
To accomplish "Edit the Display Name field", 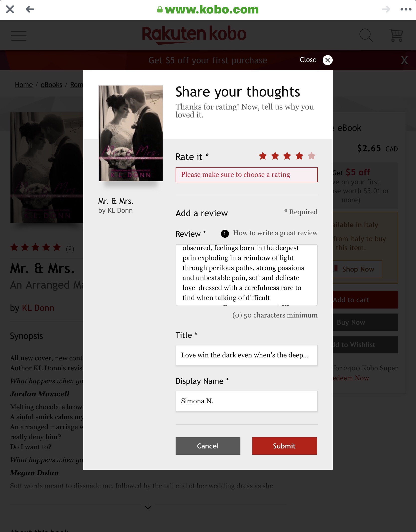I will (246, 401).
